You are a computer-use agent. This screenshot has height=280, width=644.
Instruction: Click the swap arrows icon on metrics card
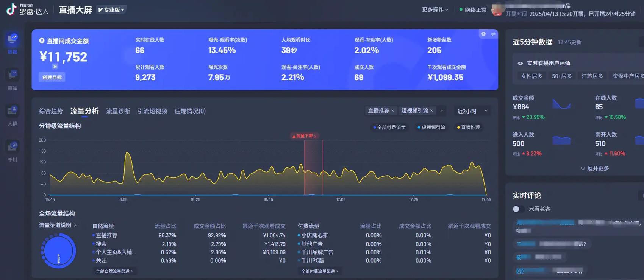coord(493,34)
